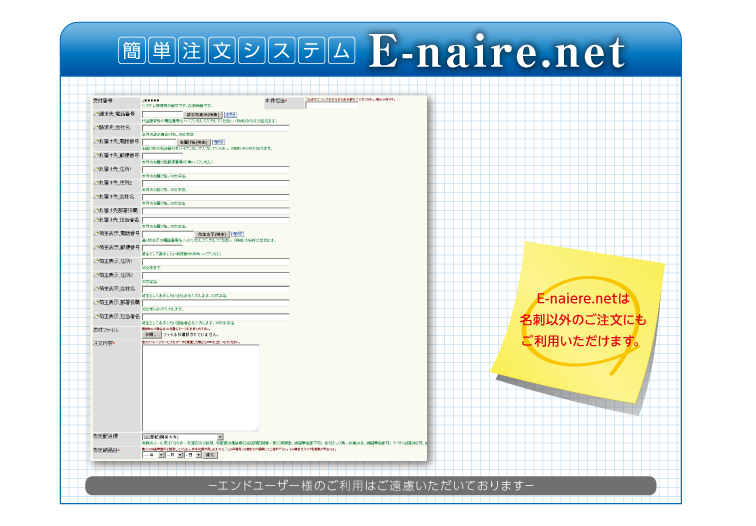Image resolution: width=756 pixels, height=526 pixels.
Task: Click the file browse button for 添付ファイル
Action: [x=151, y=335]
